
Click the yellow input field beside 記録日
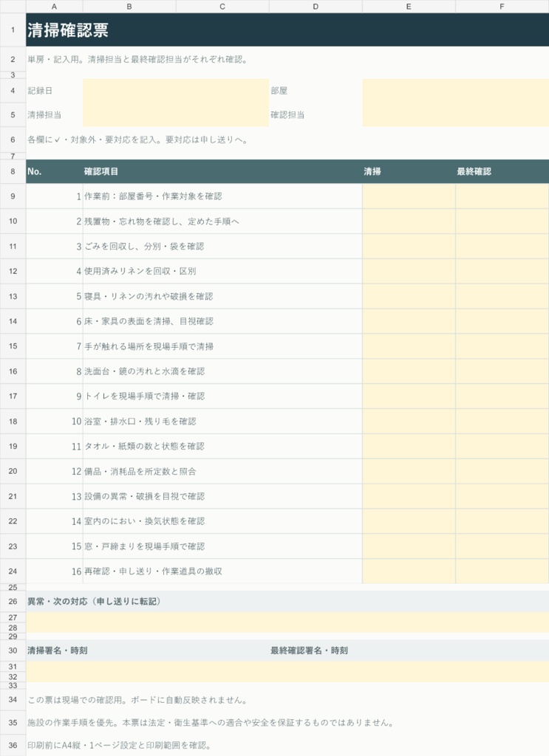[176, 91]
